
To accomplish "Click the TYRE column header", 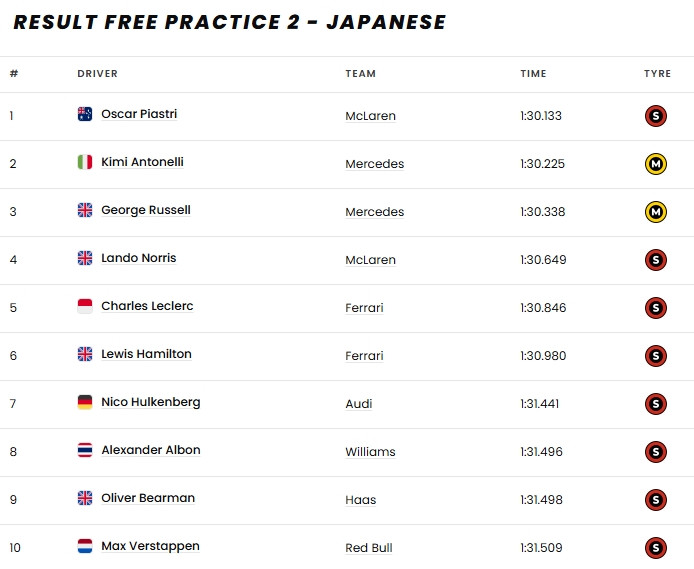I will pos(657,74).
